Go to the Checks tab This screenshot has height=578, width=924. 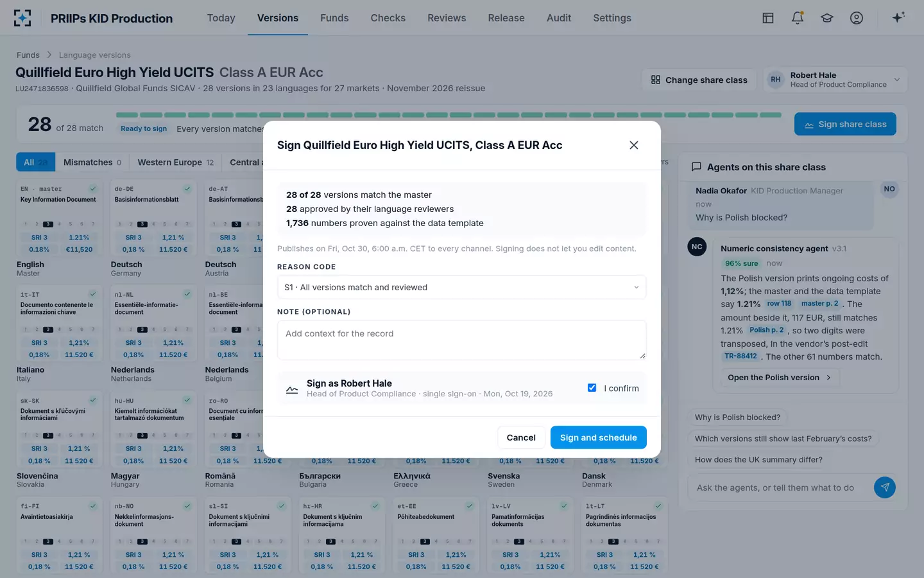pyautogui.click(x=388, y=18)
